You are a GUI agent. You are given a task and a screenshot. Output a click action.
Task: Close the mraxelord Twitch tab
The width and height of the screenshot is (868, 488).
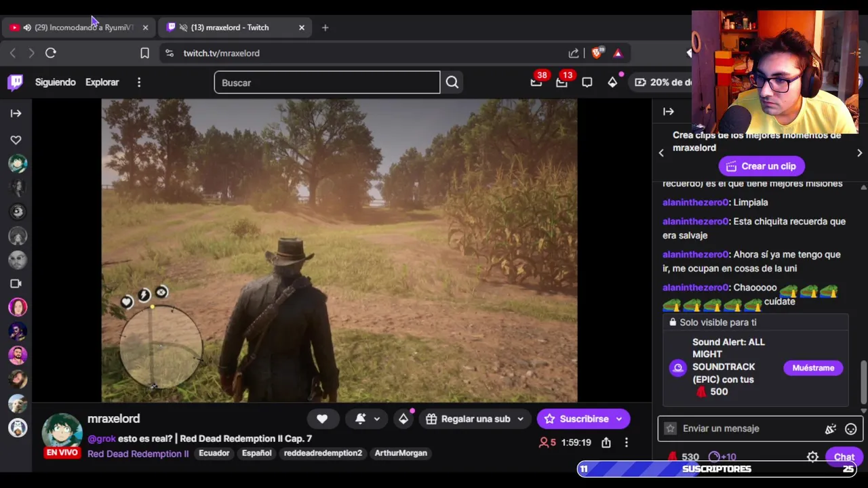click(x=302, y=27)
